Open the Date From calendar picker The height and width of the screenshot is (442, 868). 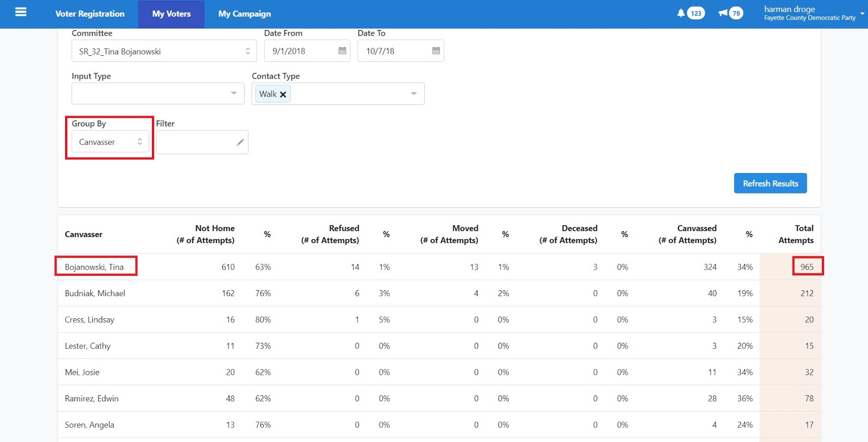pyautogui.click(x=342, y=50)
